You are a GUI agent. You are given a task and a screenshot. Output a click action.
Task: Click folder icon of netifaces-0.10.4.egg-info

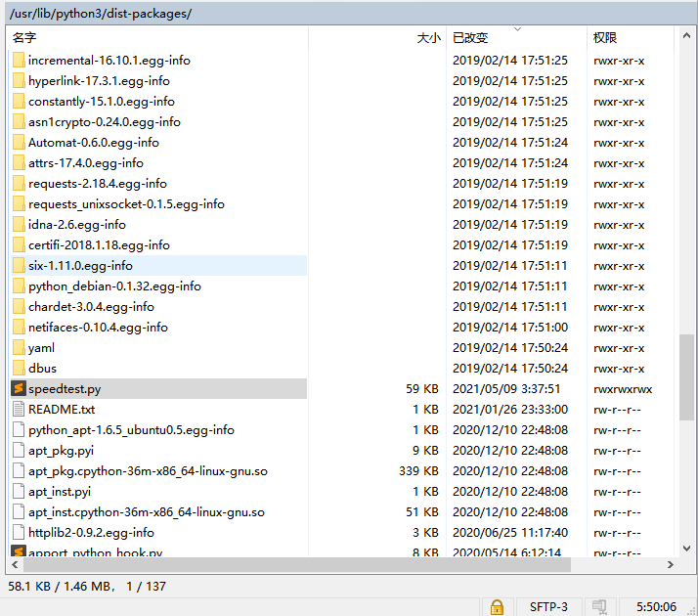click(x=19, y=328)
